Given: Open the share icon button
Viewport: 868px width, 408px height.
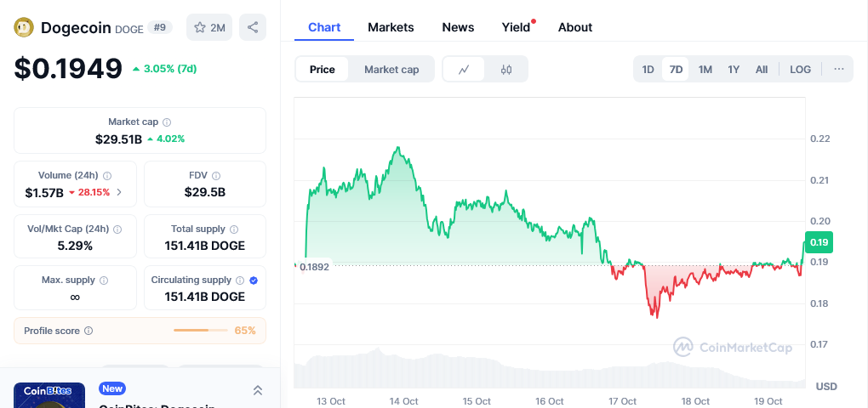Looking at the screenshot, I should pyautogui.click(x=253, y=27).
